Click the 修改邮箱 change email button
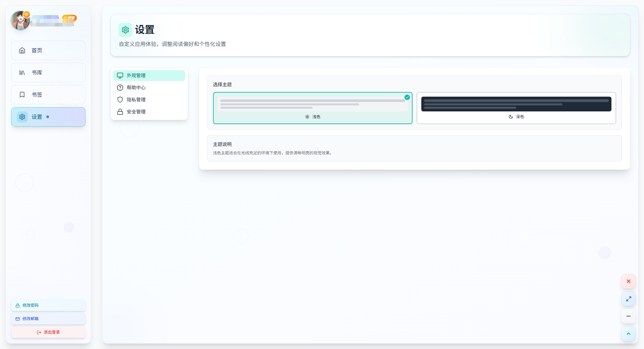644x349 pixels. [x=48, y=319]
